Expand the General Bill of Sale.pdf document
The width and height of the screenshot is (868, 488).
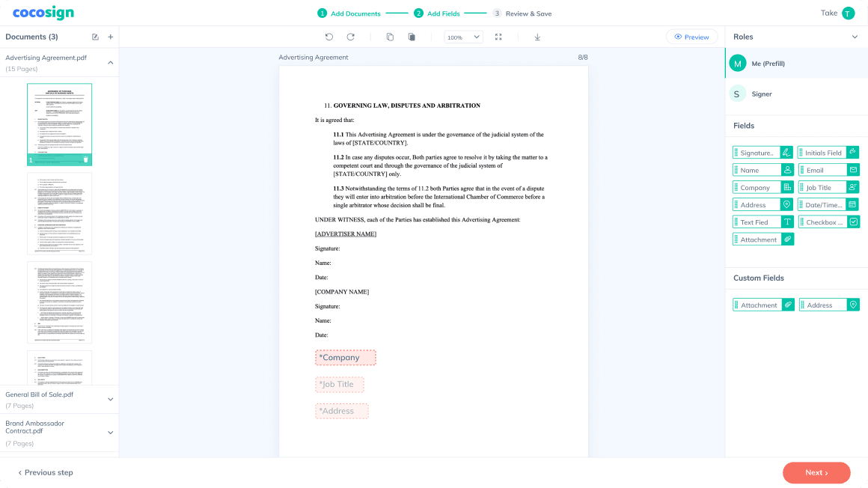tap(110, 399)
